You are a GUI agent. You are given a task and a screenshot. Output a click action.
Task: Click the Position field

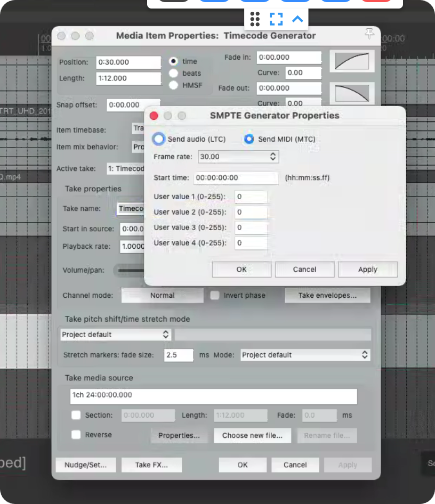(x=128, y=62)
